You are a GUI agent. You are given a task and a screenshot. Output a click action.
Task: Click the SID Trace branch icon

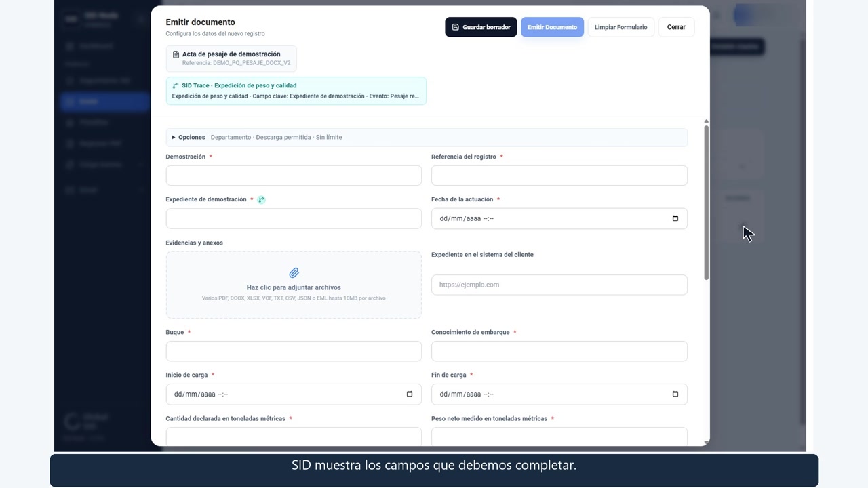[176, 86]
